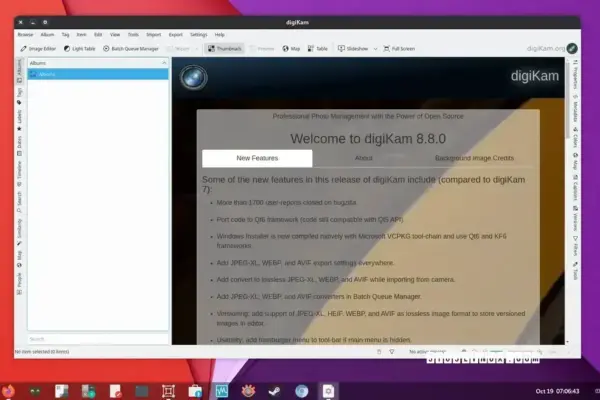
Task: Open the Metadata right sidebar tab
Action: coord(575,109)
